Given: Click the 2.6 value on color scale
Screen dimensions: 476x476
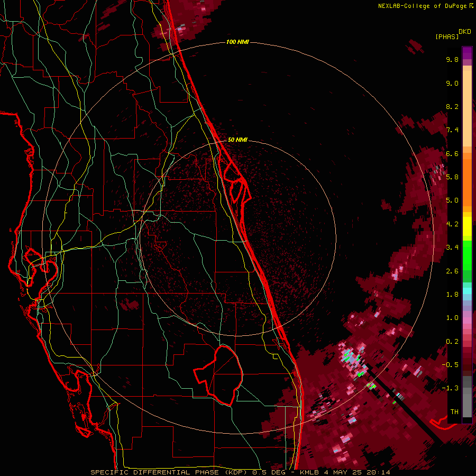Looking at the screenshot, I should (452, 271).
